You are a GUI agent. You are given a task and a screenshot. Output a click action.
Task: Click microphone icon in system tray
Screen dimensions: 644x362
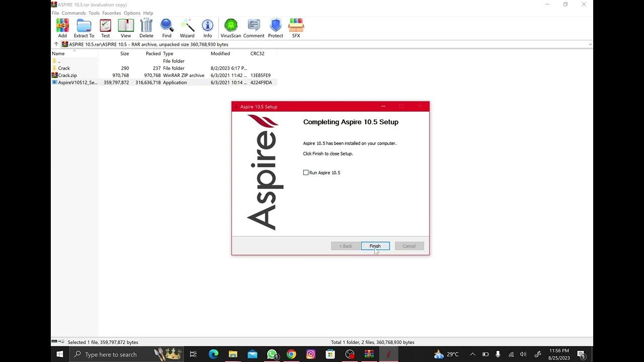[x=498, y=354]
